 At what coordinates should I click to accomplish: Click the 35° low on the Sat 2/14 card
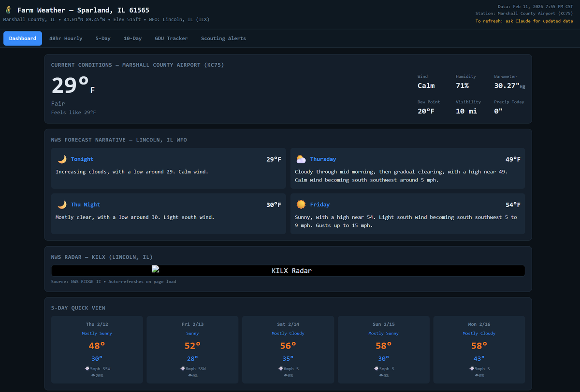(288, 359)
